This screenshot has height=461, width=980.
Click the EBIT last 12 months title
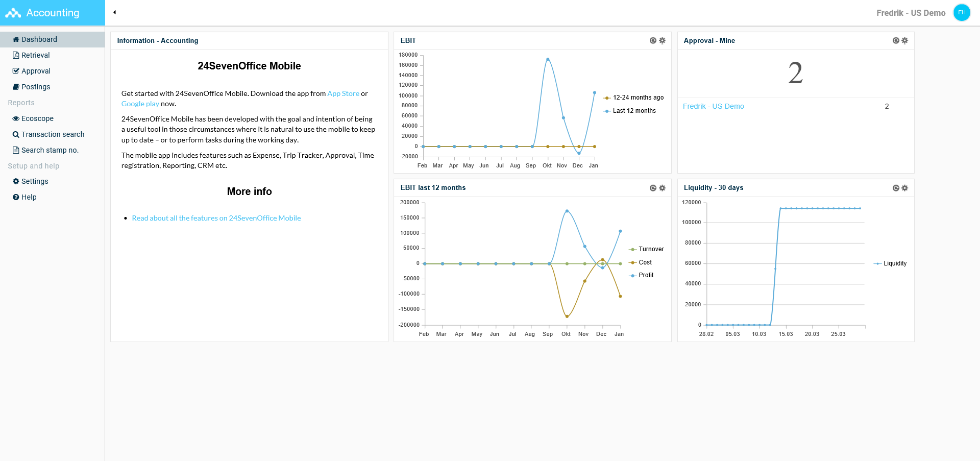coord(433,188)
